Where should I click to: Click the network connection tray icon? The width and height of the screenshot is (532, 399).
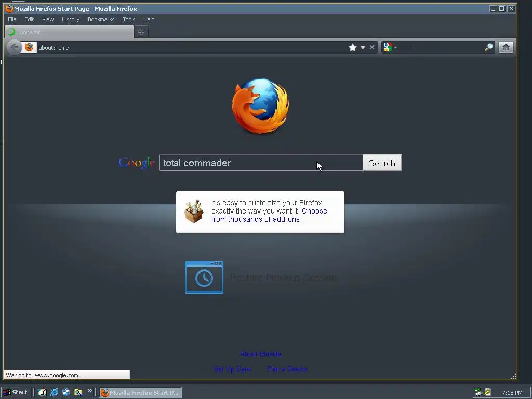[x=478, y=392]
